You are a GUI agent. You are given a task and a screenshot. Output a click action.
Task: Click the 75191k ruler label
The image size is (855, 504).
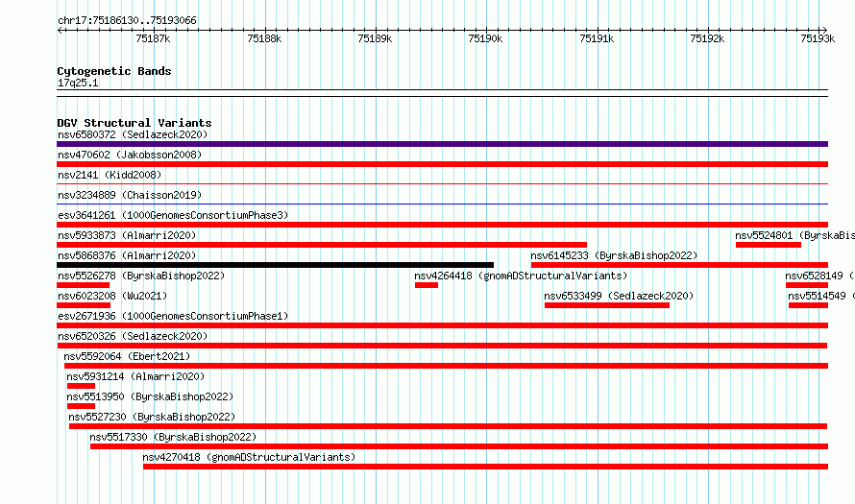pos(598,38)
